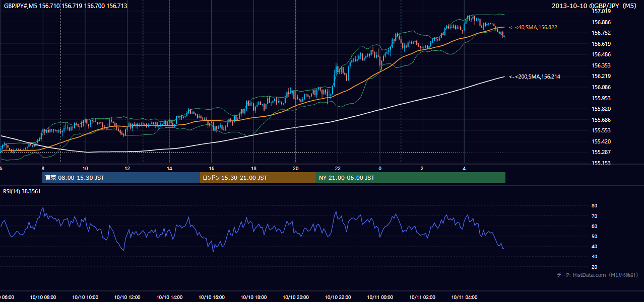Image resolution: width=644 pixels, height=302 pixels.
Task: Click the 10/11 04:00 time axis label
Action: [464, 297]
